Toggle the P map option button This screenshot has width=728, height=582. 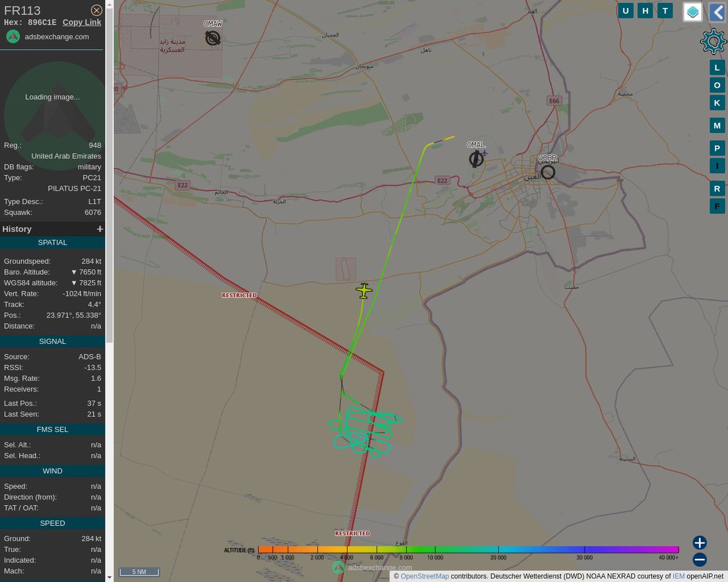tap(717, 149)
